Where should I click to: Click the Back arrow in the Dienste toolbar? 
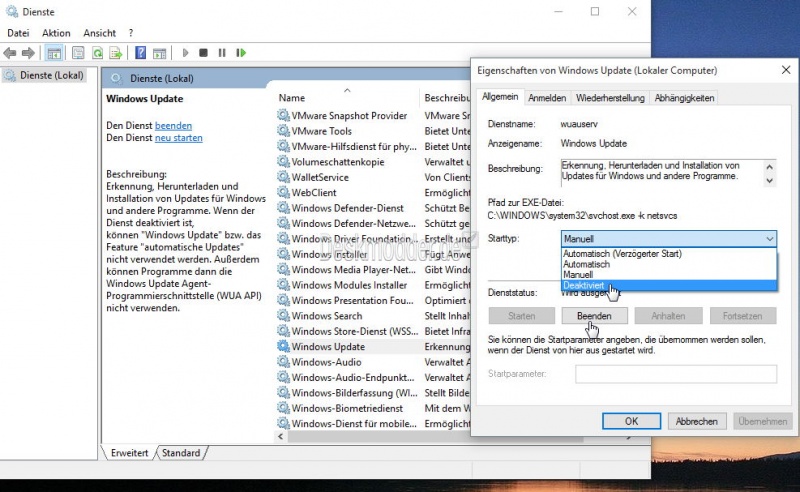(10, 53)
